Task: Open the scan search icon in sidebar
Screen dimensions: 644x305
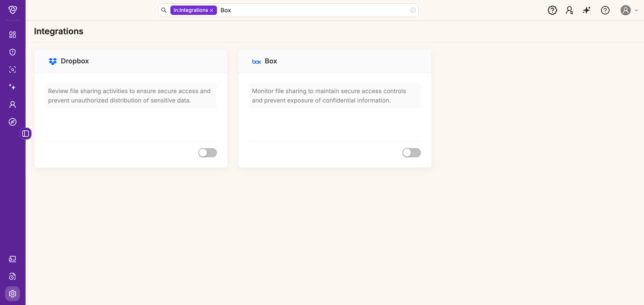Action: click(13, 70)
